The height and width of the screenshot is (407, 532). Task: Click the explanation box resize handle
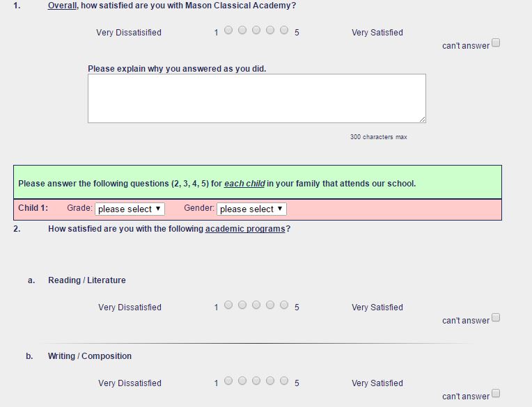(x=422, y=120)
